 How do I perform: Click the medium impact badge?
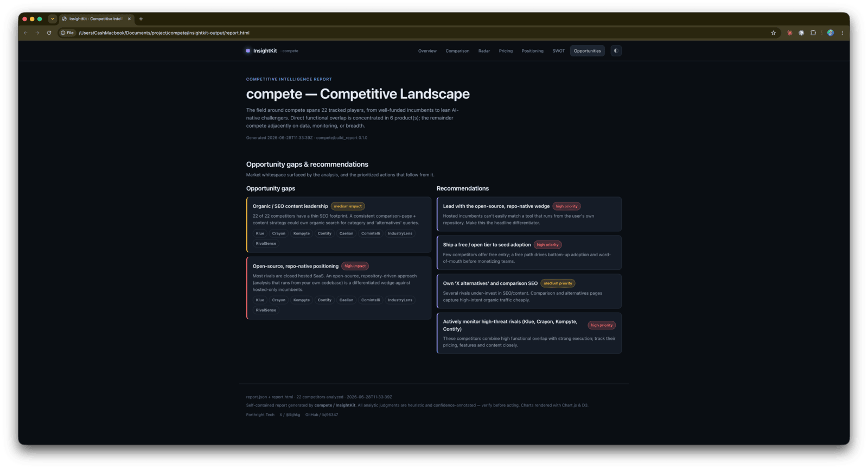[x=348, y=206]
